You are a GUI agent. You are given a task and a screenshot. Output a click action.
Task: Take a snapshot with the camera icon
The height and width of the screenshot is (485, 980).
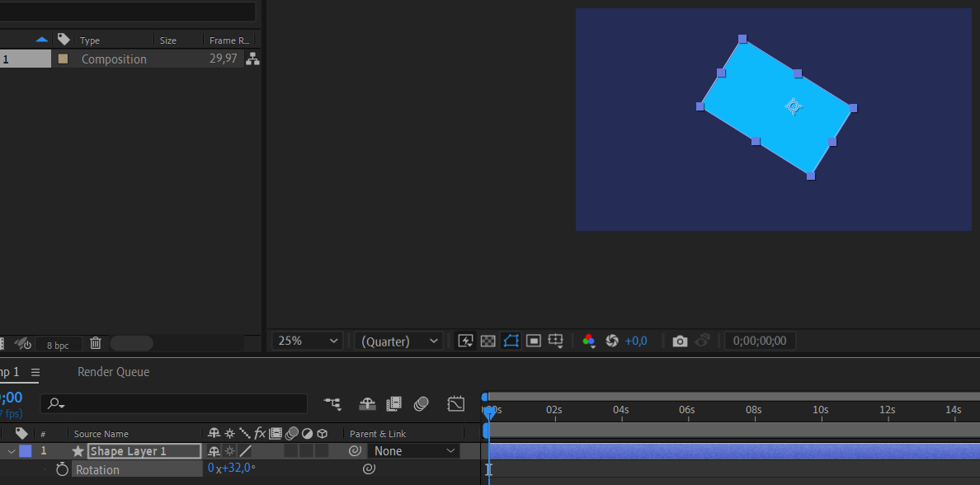tap(680, 341)
